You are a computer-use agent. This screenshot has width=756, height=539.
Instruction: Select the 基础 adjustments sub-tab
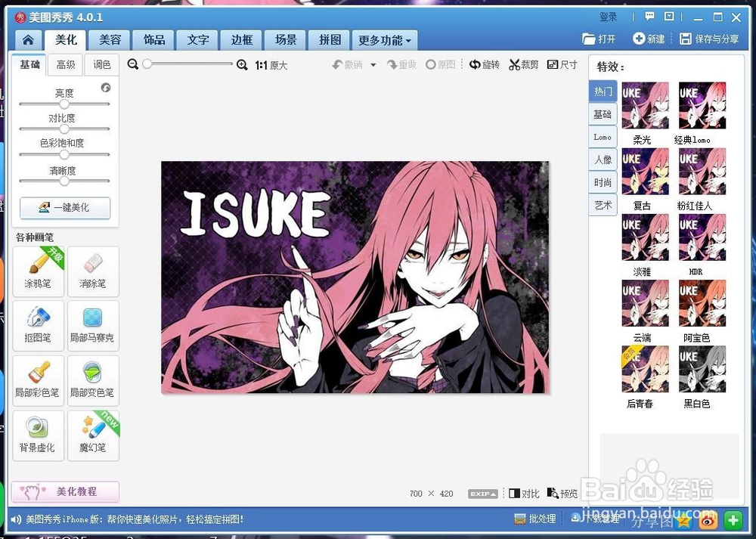click(29, 64)
